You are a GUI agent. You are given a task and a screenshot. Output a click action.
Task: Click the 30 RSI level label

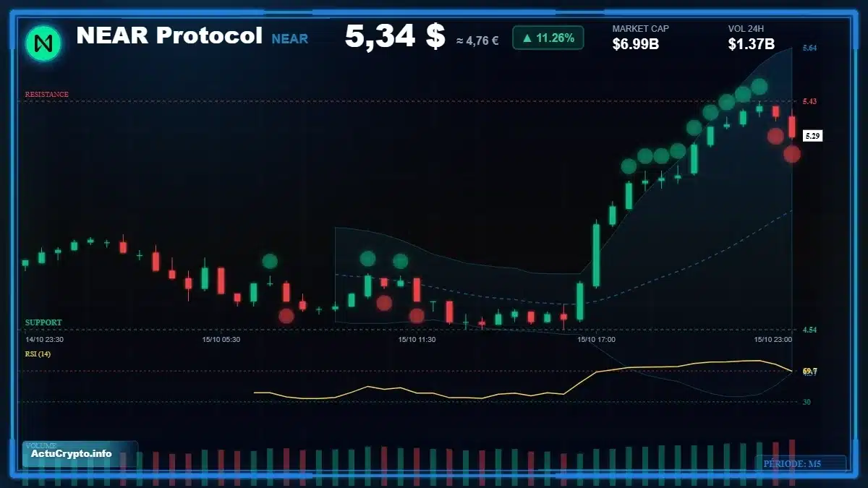(807, 402)
